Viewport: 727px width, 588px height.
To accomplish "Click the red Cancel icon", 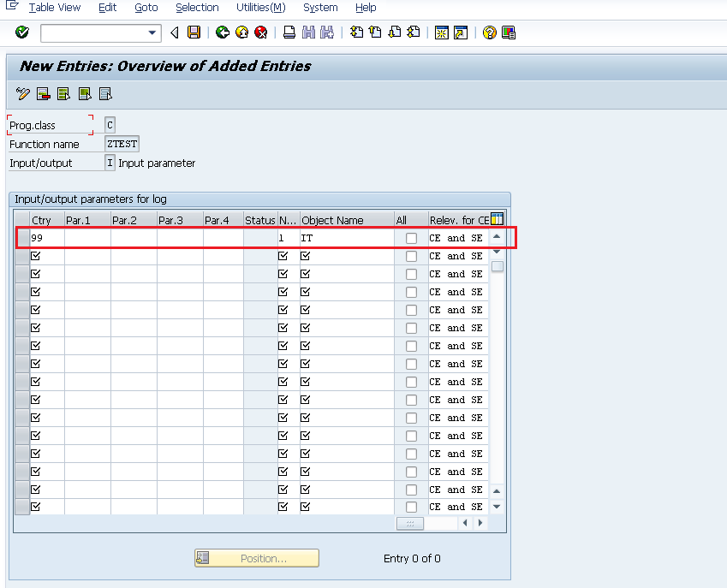I will 261,33.
